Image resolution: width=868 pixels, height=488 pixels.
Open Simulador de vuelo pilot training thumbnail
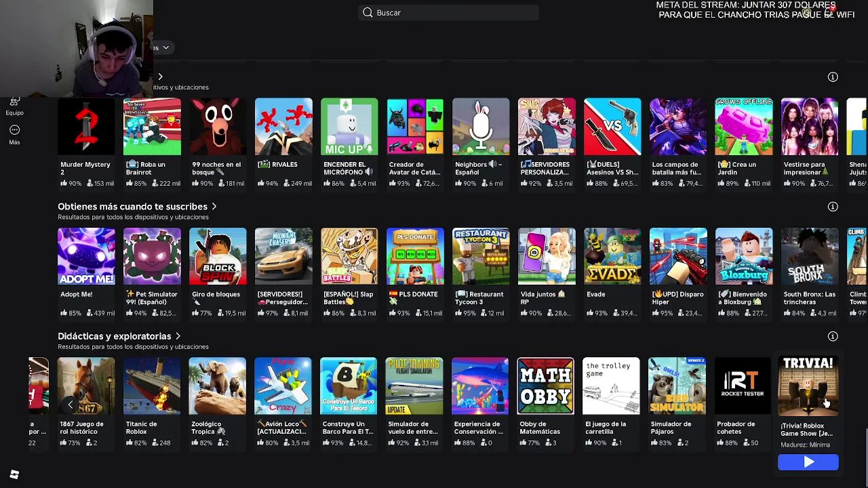(414, 386)
